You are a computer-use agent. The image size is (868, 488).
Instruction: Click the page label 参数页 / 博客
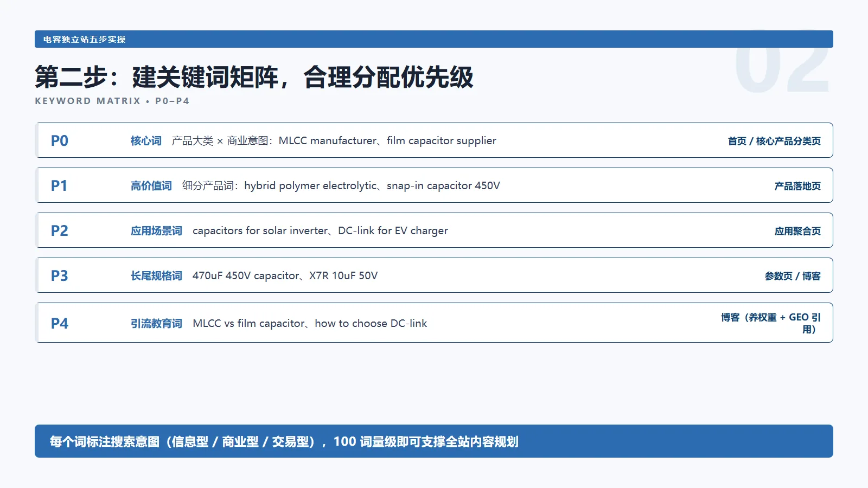tap(793, 277)
